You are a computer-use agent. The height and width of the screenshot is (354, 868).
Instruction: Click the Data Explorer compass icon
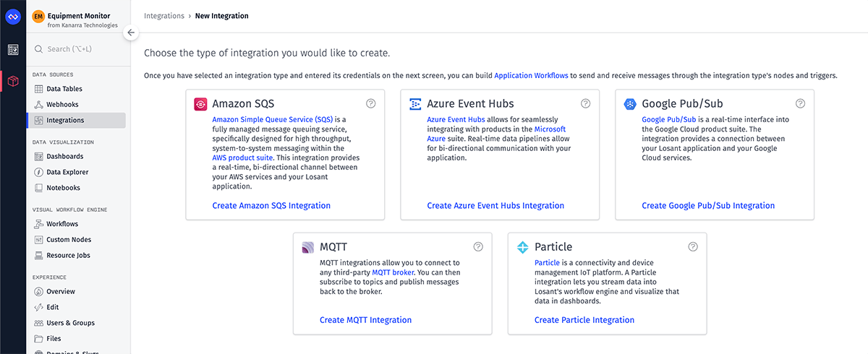pos(39,172)
